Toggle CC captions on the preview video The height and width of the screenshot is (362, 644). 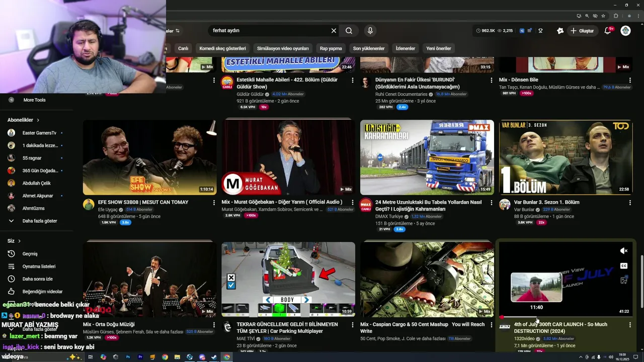pos(624,266)
